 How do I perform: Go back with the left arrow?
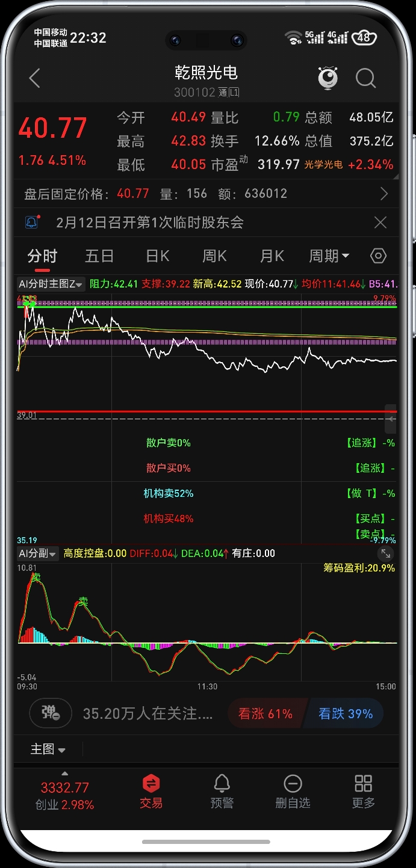tap(34, 78)
